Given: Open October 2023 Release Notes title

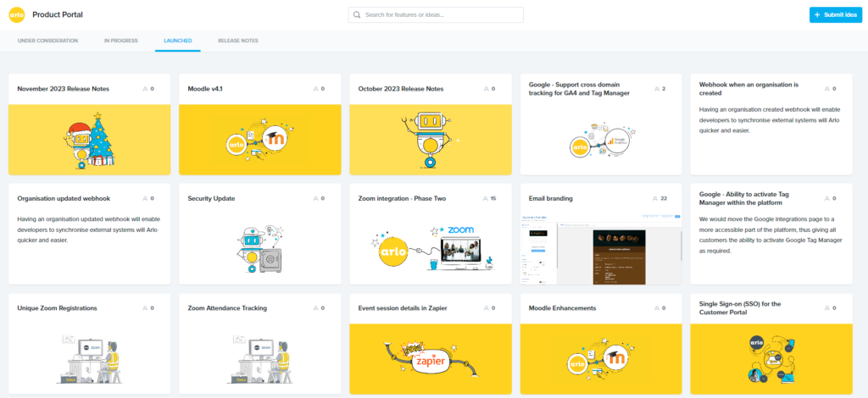Looking at the screenshot, I should [401, 88].
